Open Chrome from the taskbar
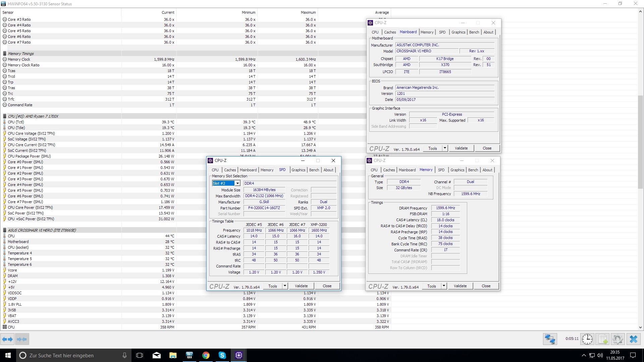This screenshot has height=362, width=644. click(206, 355)
